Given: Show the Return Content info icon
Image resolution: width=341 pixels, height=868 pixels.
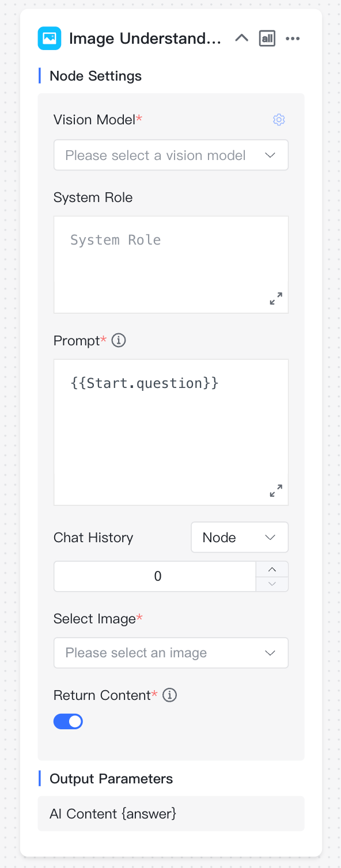Looking at the screenshot, I should point(169,695).
